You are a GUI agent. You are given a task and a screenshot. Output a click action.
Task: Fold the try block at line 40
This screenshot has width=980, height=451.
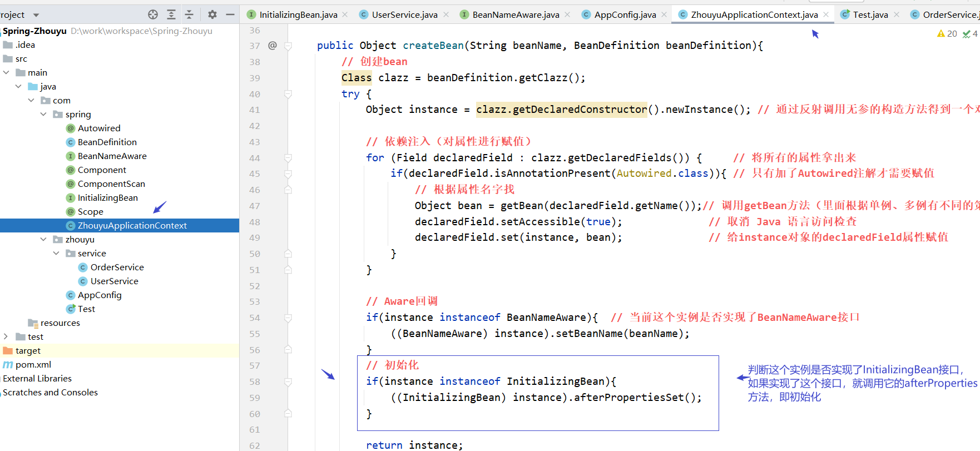(x=288, y=94)
